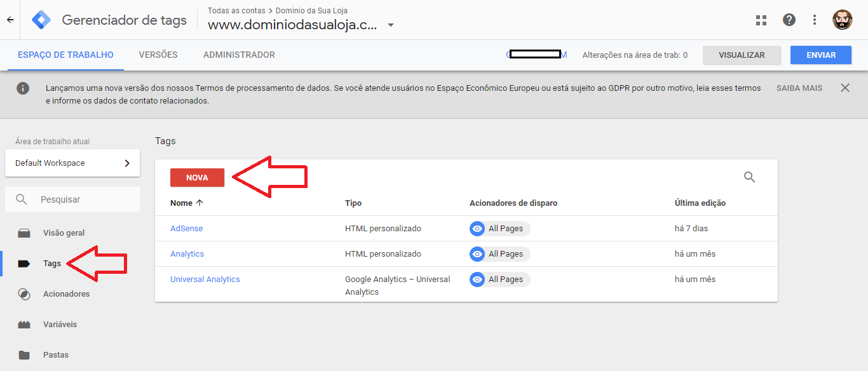
Task: Open the Analytics tag
Action: (187, 254)
